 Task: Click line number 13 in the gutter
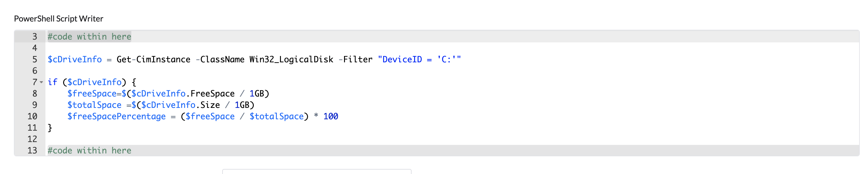32,150
